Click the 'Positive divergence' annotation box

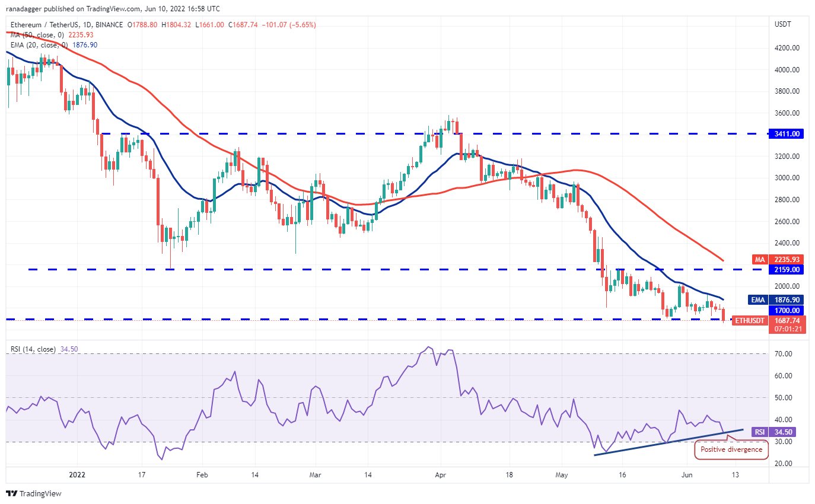pos(731,449)
